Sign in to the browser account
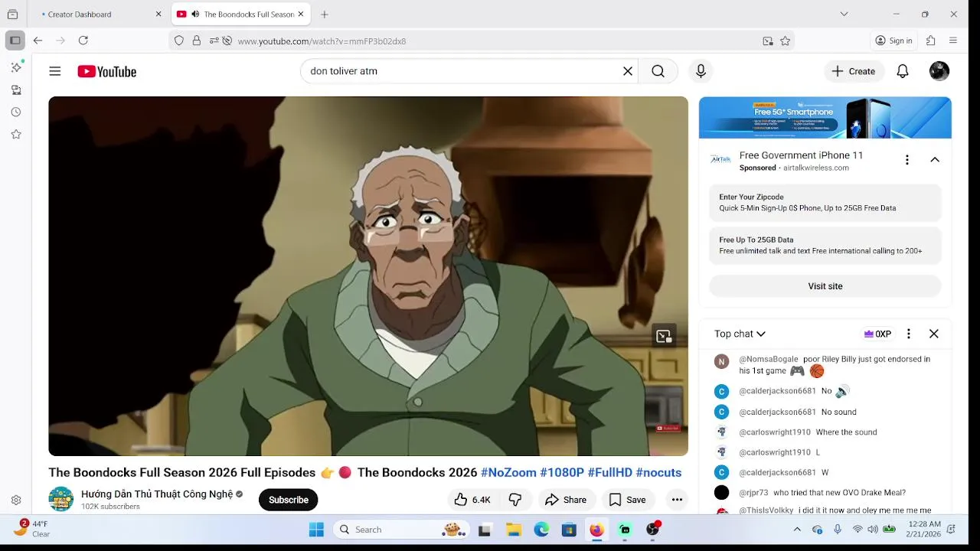The height and width of the screenshot is (551, 980). (894, 41)
